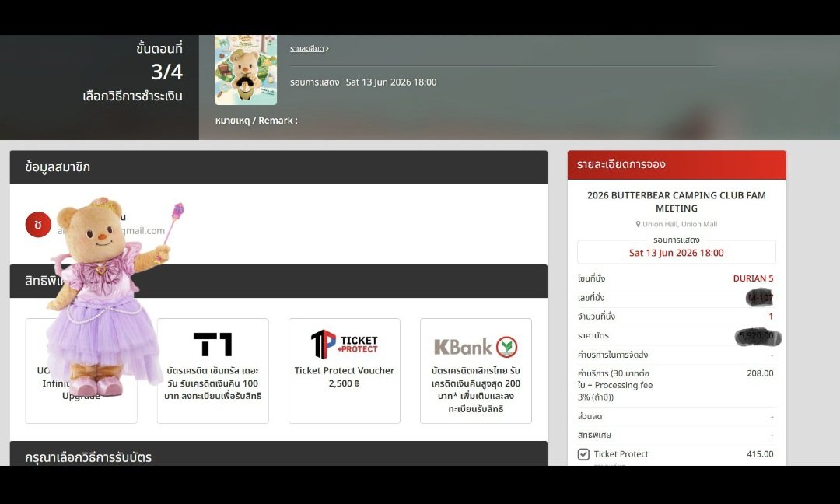Click the event title 2026 BUTTERBEAR CAMPING CLUB

click(x=677, y=202)
